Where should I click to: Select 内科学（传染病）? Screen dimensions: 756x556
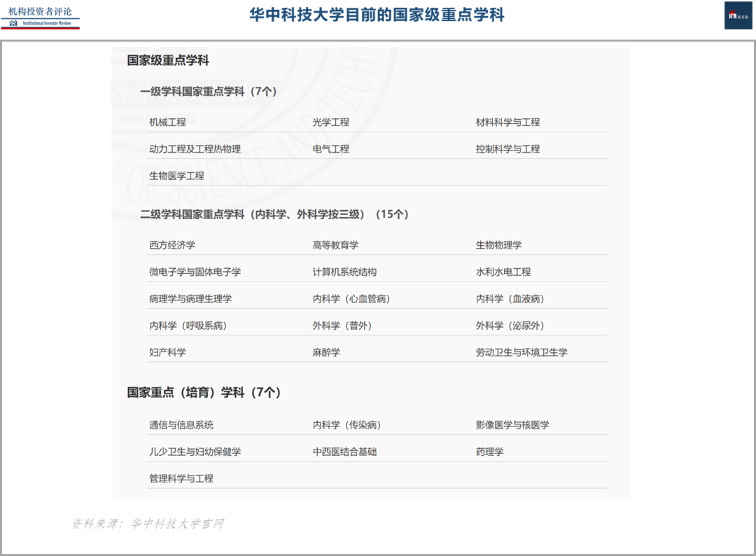347,425
